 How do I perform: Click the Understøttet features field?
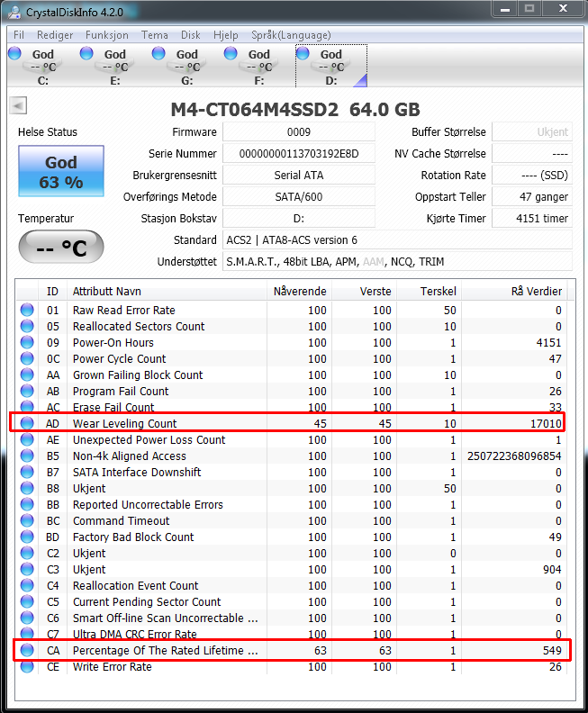pos(397,261)
